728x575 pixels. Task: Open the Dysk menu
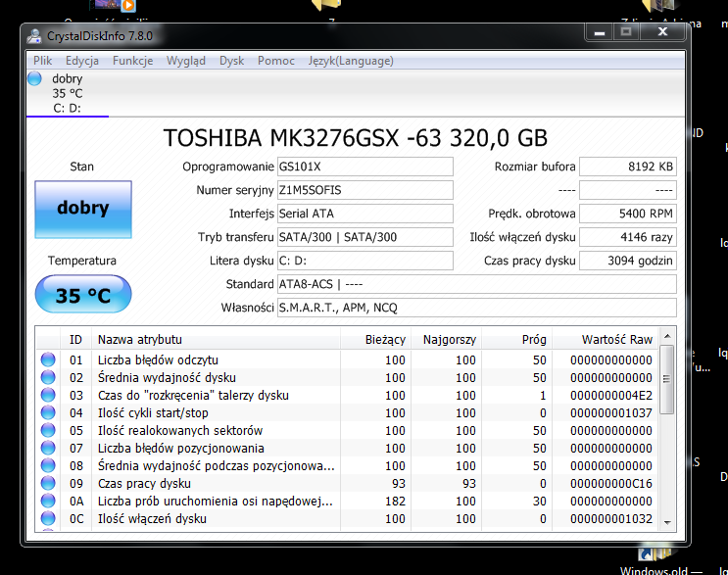tap(231, 61)
